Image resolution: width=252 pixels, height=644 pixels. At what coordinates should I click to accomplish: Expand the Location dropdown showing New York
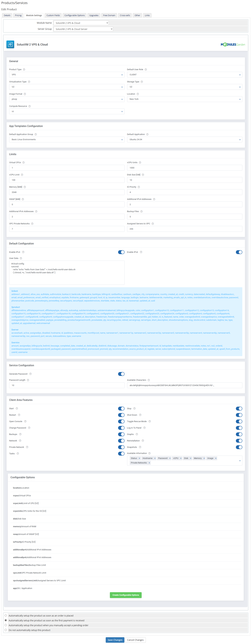(x=184, y=99)
